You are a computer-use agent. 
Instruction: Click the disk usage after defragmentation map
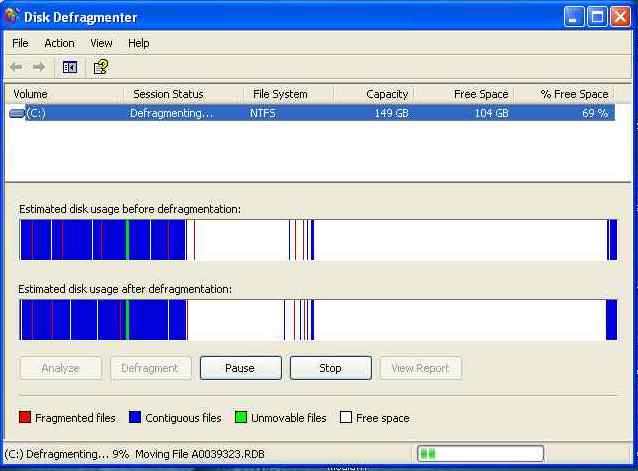point(318,320)
